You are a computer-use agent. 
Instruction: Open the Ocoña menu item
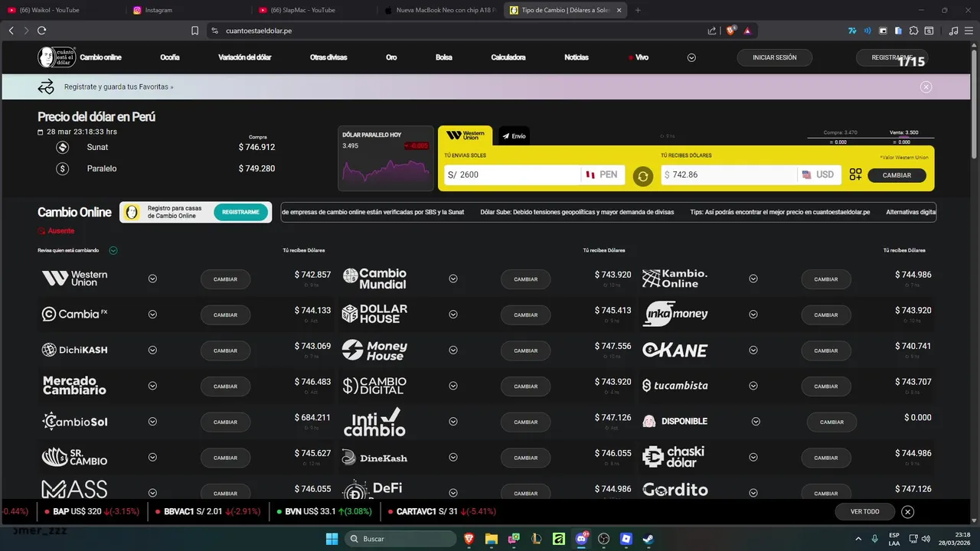click(x=170, y=57)
